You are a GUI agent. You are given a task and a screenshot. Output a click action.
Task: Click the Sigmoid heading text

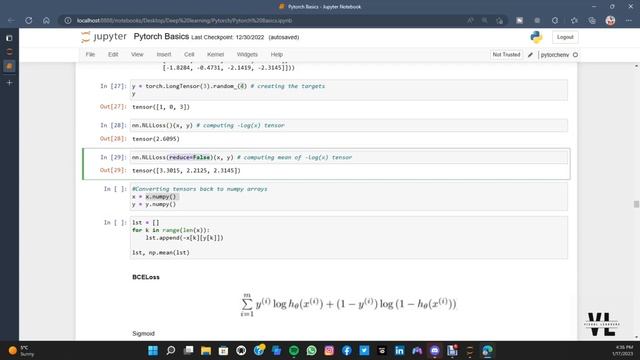(x=143, y=333)
